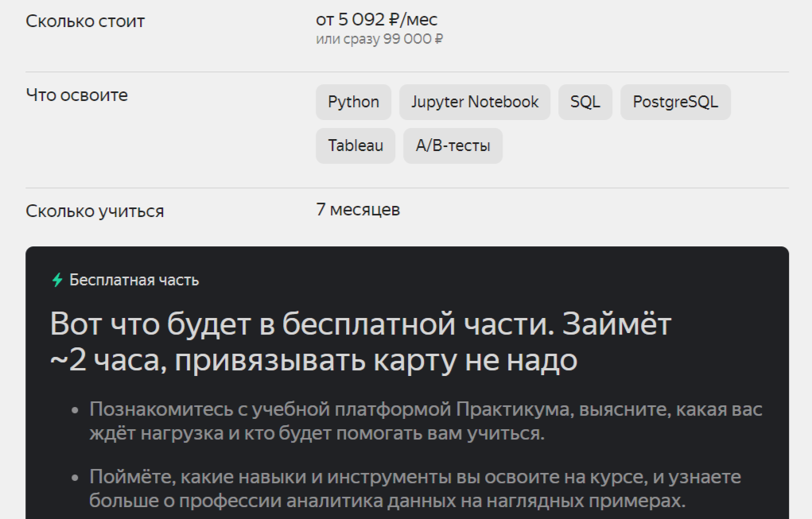Open the PostgreSQL tag
The image size is (812, 519).
tap(675, 102)
